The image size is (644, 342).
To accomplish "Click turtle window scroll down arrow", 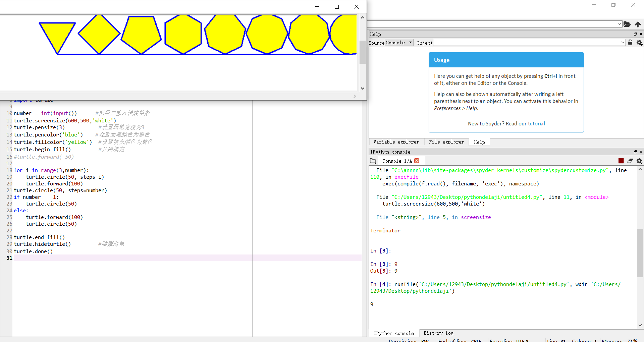I will coord(363,89).
